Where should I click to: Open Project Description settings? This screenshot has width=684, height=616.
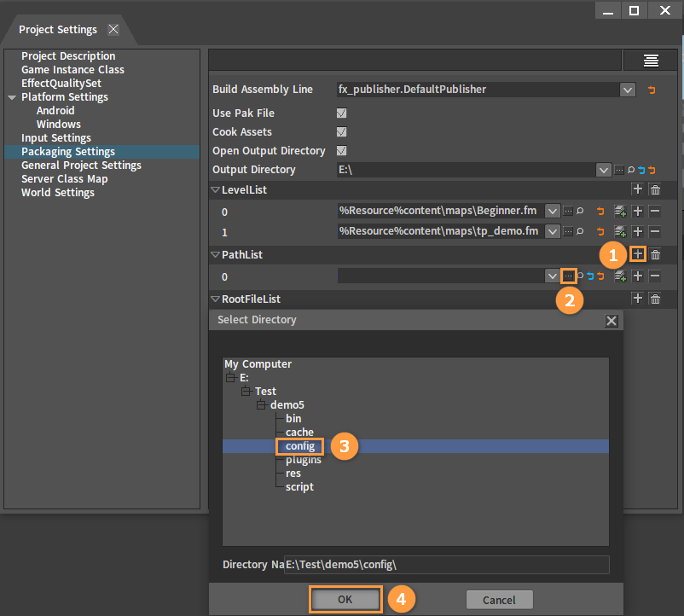coord(68,55)
